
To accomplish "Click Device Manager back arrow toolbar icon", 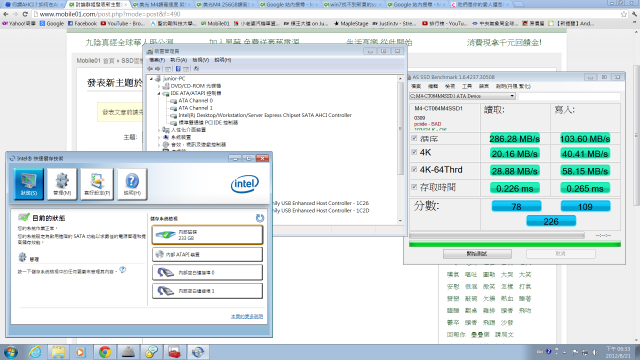I will click(x=150, y=69).
